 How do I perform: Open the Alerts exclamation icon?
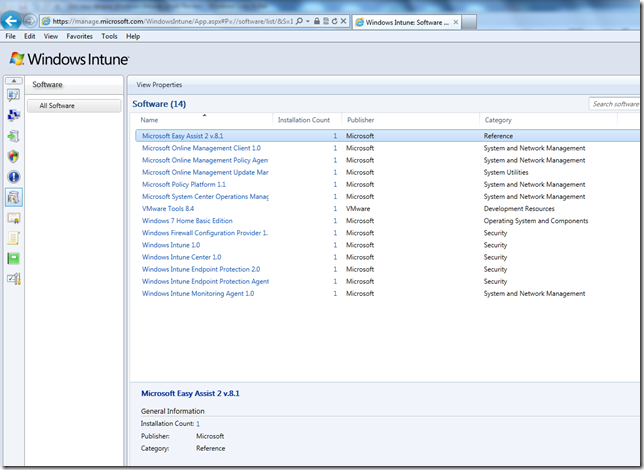point(14,177)
